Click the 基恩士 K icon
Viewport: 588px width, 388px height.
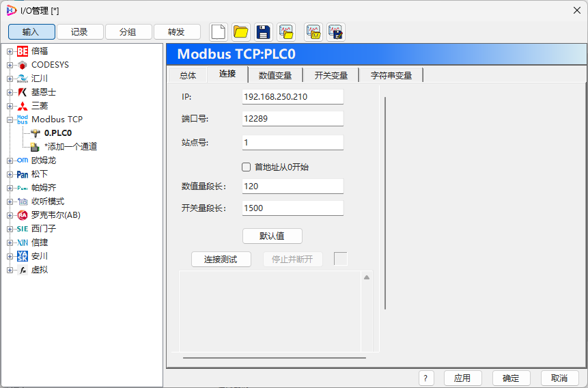[23, 92]
